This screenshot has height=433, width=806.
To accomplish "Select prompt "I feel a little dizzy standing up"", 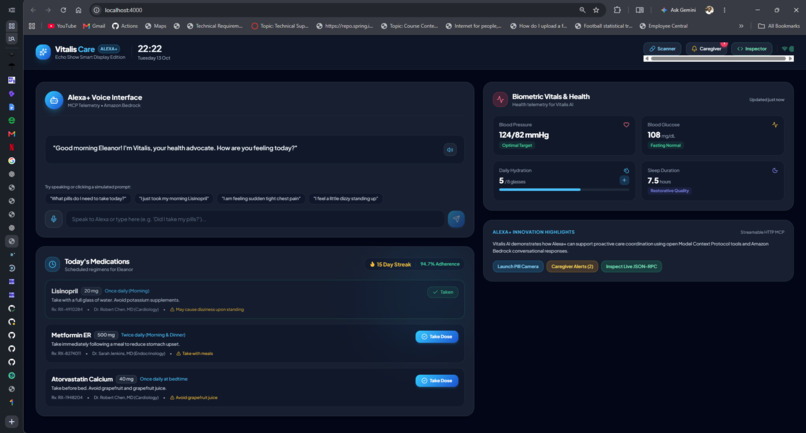I will [x=346, y=199].
